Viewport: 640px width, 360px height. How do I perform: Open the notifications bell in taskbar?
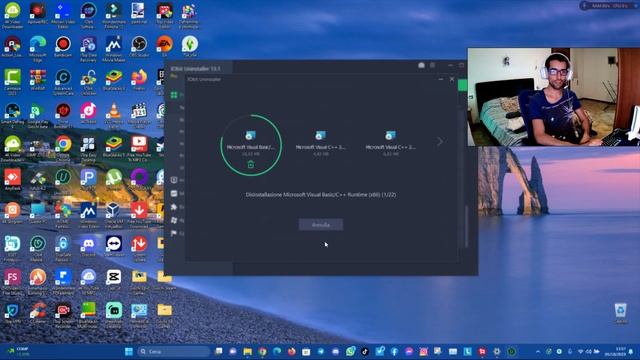click(632, 351)
